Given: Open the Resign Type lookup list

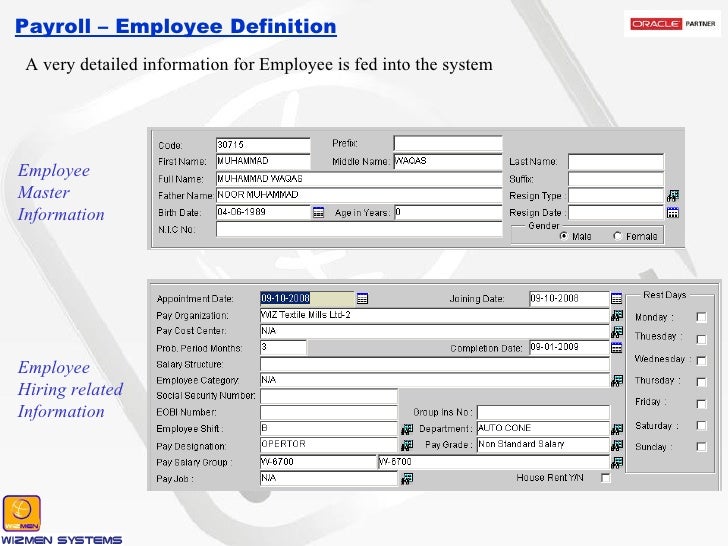Looking at the screenshot, I should [673, 196].
